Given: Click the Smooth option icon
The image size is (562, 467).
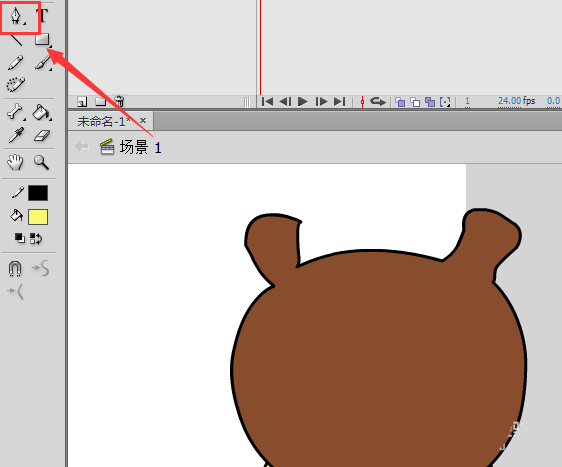Looking at the screenshot, I should point(41,268).
